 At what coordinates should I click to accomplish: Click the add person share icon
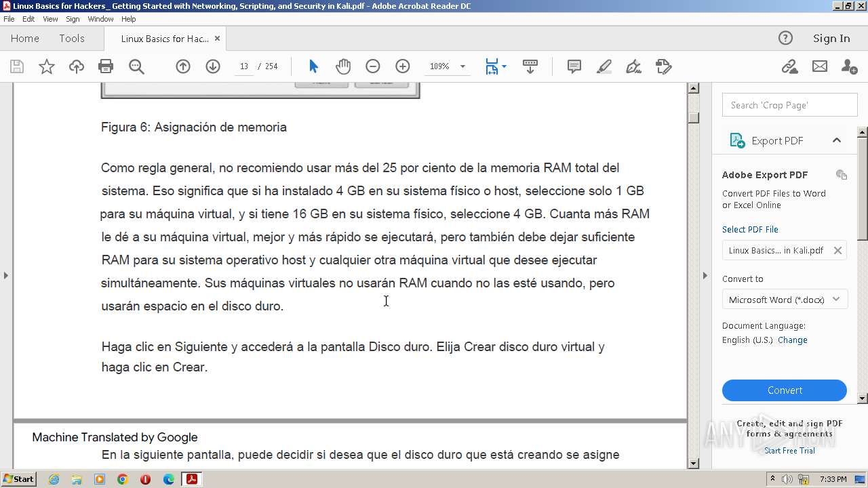[849, 66]
